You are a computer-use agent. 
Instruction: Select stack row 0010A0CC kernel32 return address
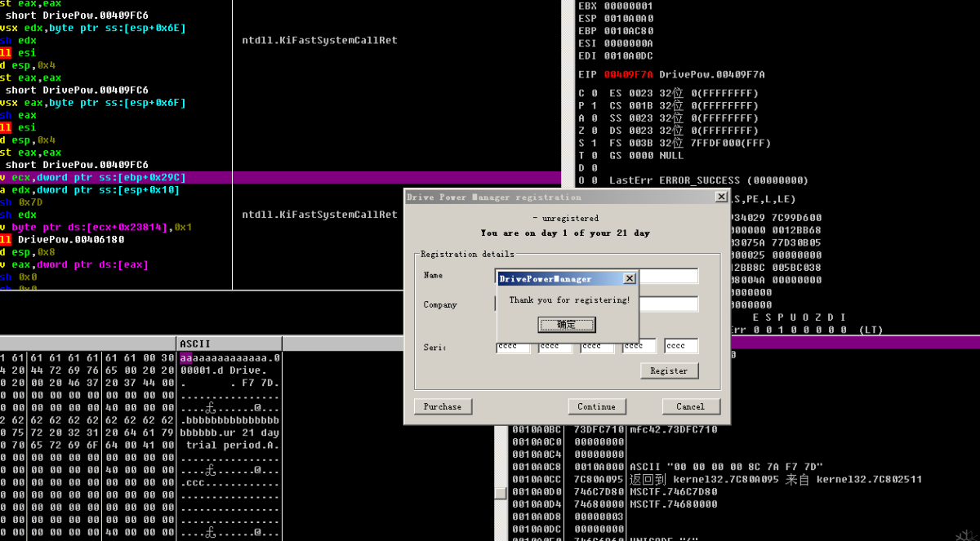tap(719, 479)
